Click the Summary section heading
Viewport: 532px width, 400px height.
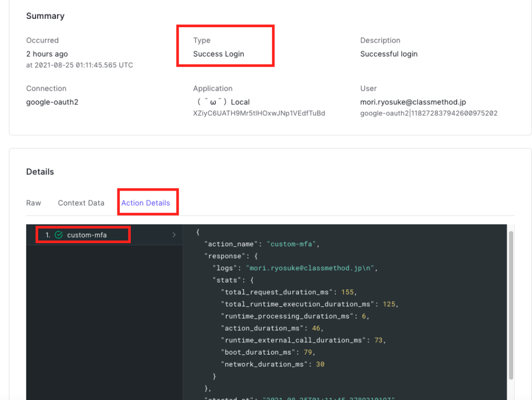click(45, 16)
